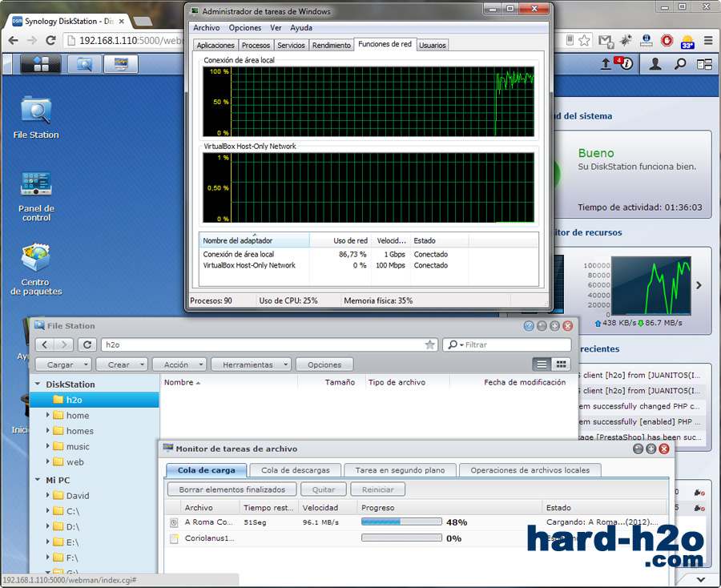Go back in Chrome browser
Screen dimensions: 721x588
pos(14,41)
